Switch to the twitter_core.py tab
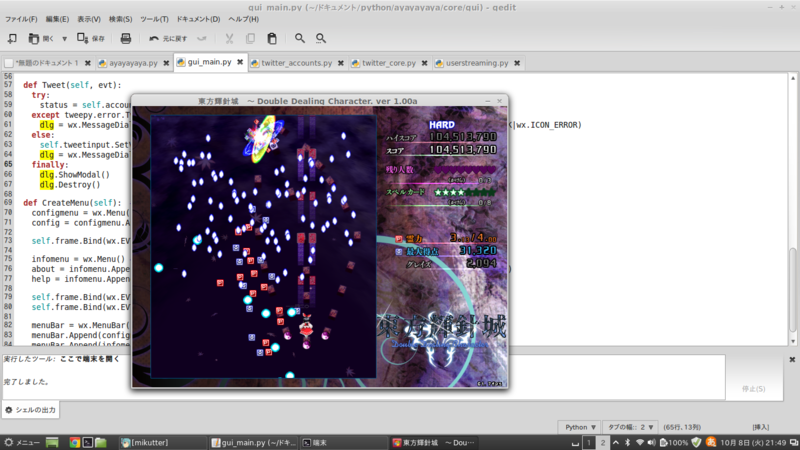 coord(389,63)
